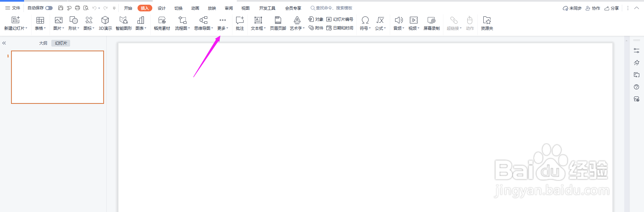Click the 形状 shapes icon
Screen dimensions: 644x212
[73, 20]
